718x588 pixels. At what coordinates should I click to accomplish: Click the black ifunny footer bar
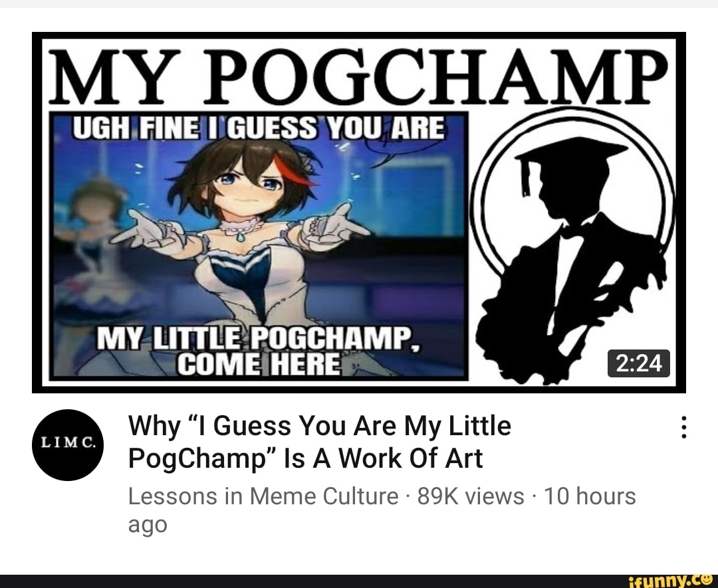point(359,581)
